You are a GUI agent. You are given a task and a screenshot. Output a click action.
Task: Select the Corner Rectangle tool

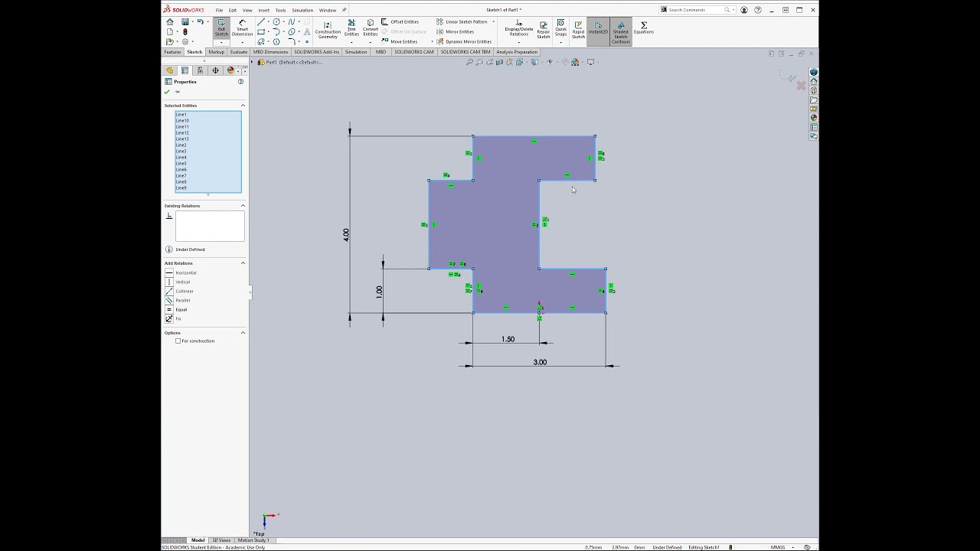[261, 32]
